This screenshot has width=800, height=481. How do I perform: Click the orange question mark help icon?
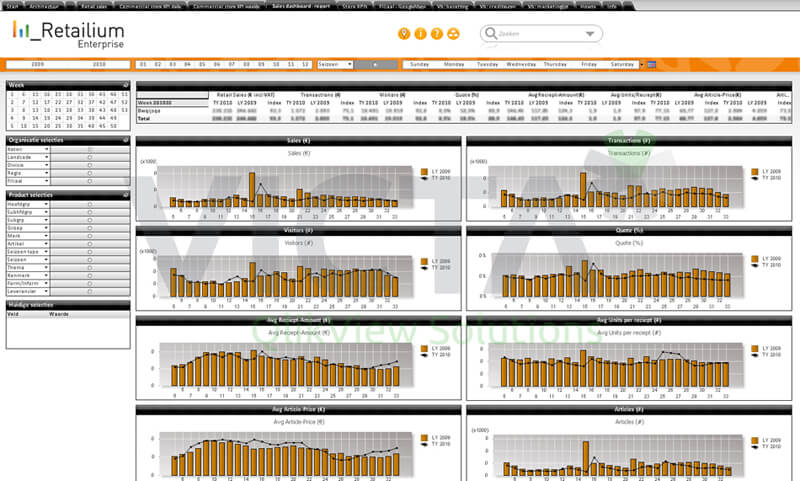(x=437, y=34)
